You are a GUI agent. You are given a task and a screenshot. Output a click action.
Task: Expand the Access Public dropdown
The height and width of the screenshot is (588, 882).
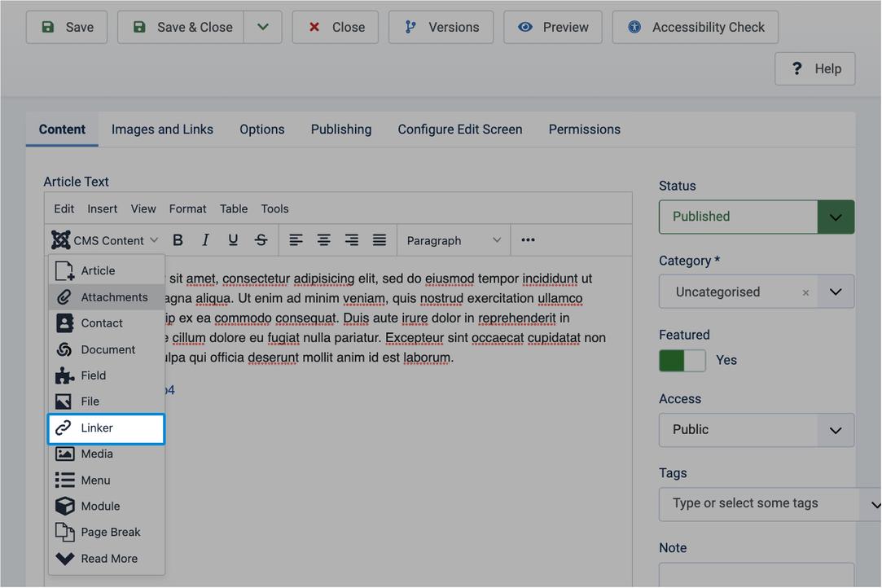pyautogui.click(x=756, y=431)
